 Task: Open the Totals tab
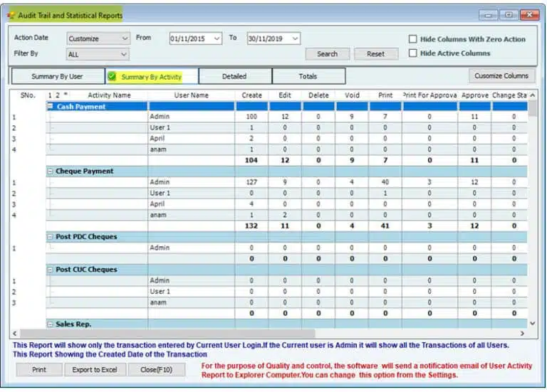pyautogui.click(x=308, y=76)
